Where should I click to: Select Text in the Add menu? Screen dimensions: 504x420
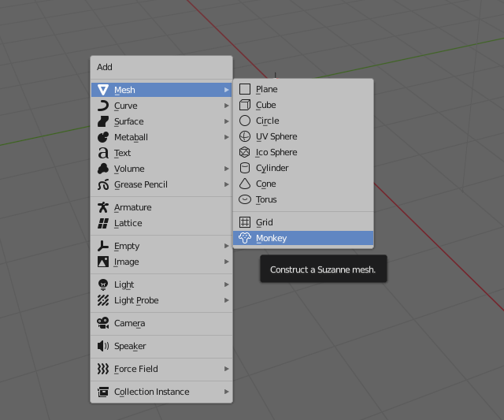122,153
